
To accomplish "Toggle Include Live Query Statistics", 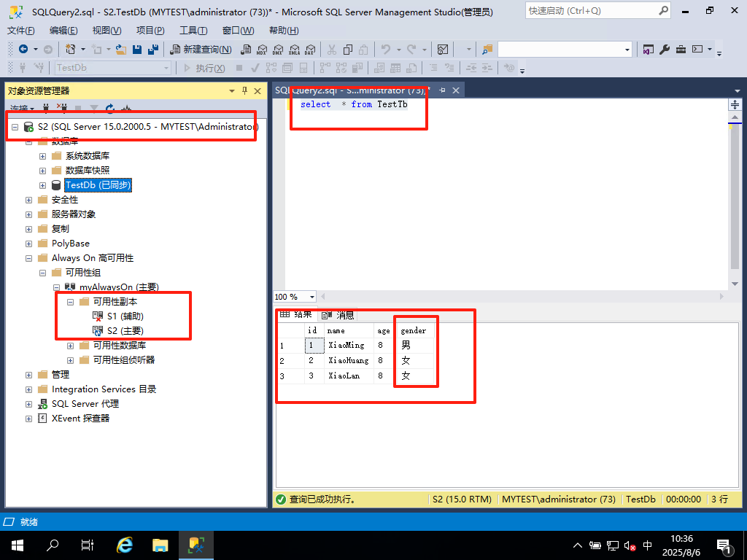I will point(341,68).
